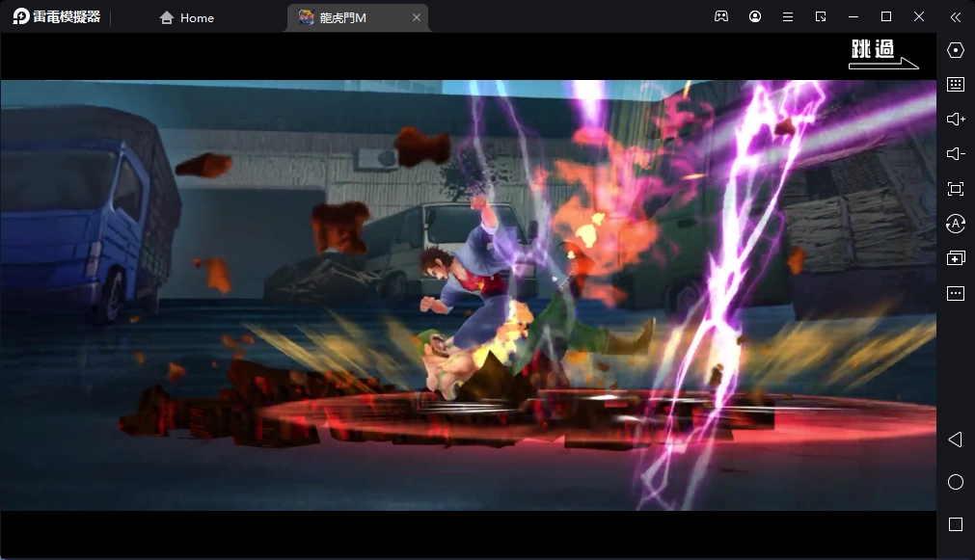Open the operation recorder (A) icon

956,224
